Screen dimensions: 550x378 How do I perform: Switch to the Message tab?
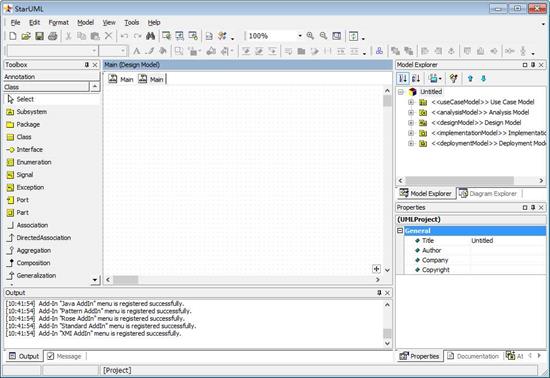[x=65, y=356]
